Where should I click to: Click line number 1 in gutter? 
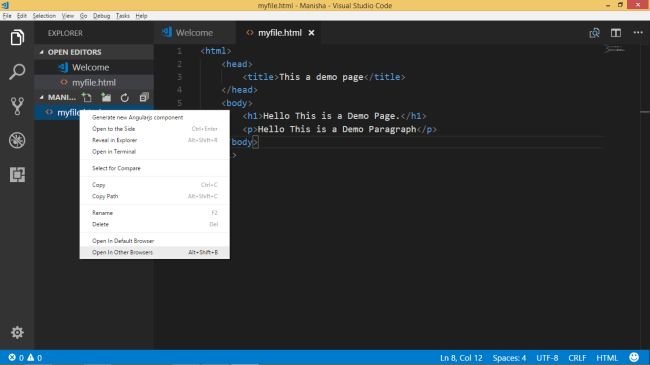(x=179, y=51)
